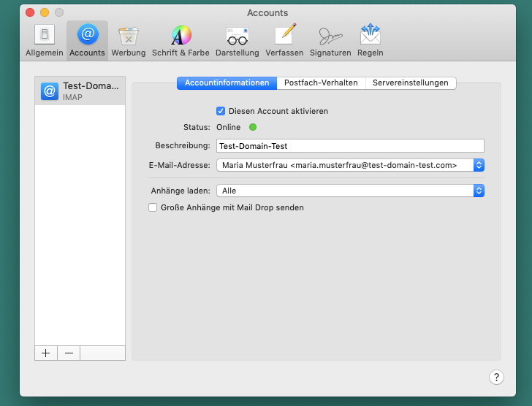
Task: Select the Accountinformationen tab
Action: pos(227,83)
